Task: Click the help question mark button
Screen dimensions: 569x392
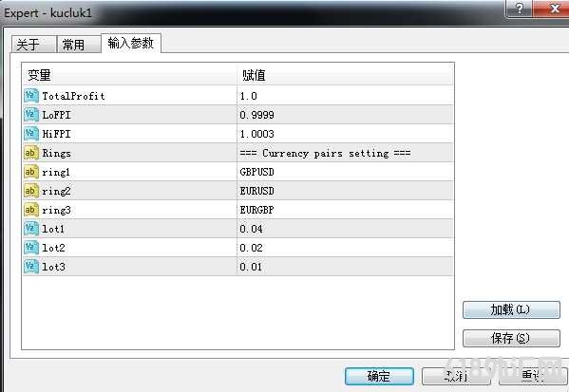Action: [x=520, y=9]
